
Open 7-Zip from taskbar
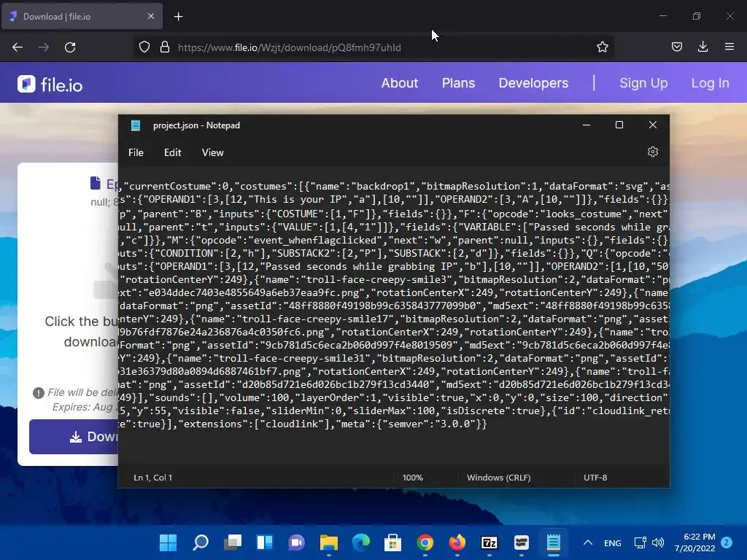coord(489,542)
